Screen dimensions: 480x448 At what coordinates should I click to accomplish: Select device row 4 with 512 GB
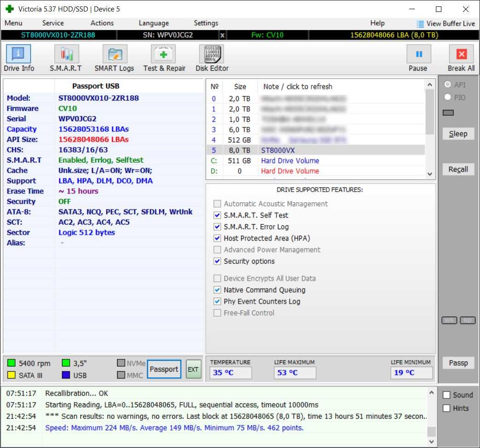(316, 140)
